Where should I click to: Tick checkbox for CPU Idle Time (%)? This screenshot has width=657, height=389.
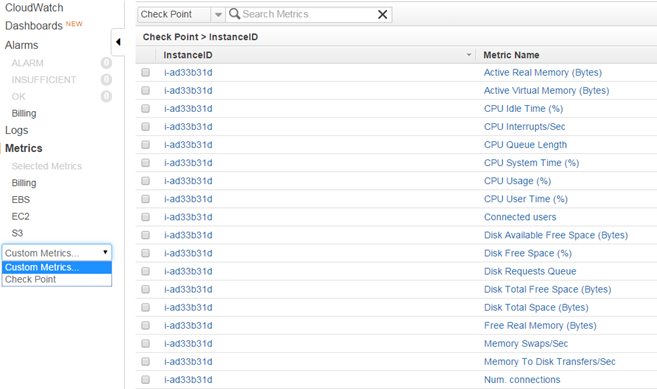tap(145, 109)
